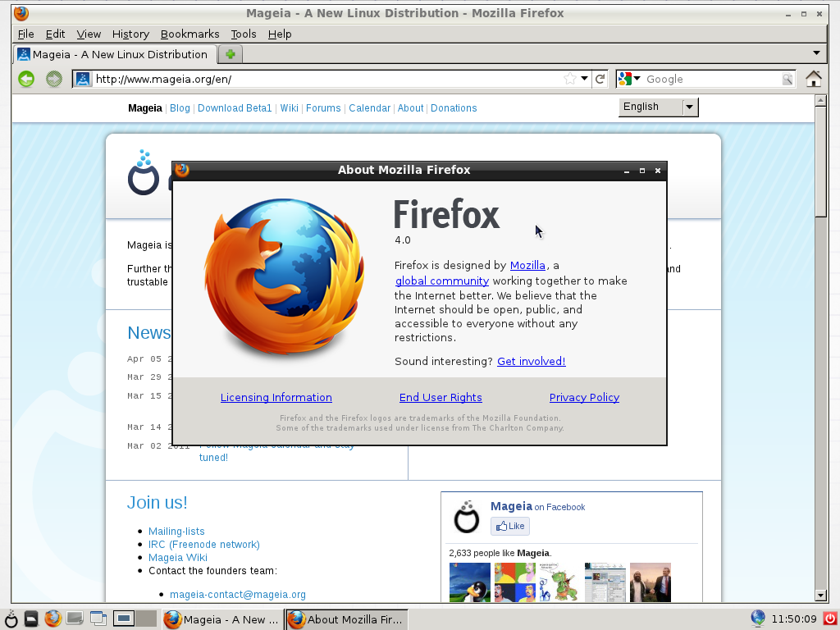Reload the page with the refresh icon
This screenshot has height=630, width=840.
(600, 79)
